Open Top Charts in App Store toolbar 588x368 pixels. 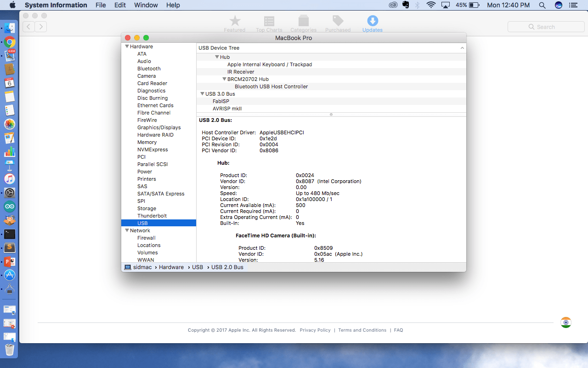tap(269, 24)
